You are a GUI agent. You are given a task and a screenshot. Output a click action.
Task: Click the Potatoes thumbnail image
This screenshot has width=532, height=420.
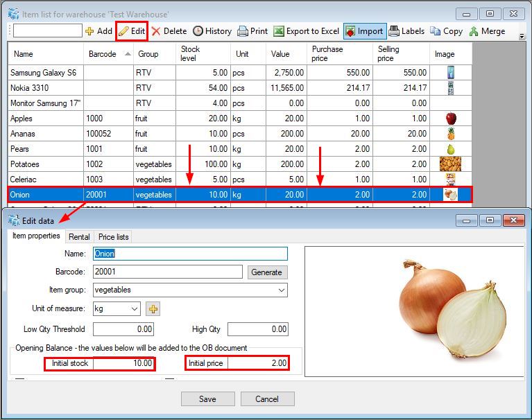tap(450, 164)
